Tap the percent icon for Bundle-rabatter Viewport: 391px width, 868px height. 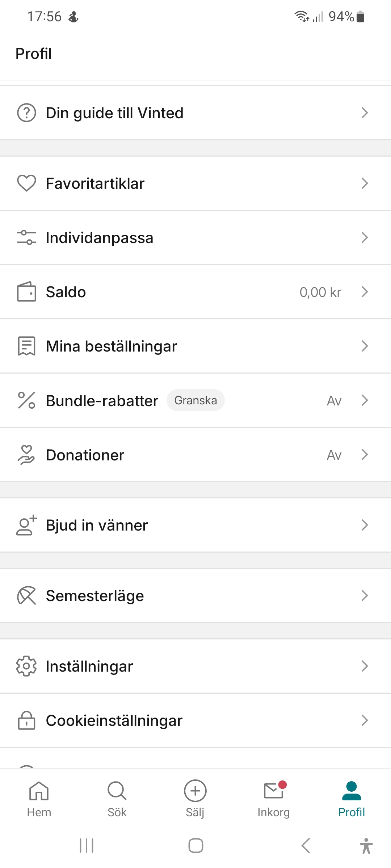click(x=26, y=400)
